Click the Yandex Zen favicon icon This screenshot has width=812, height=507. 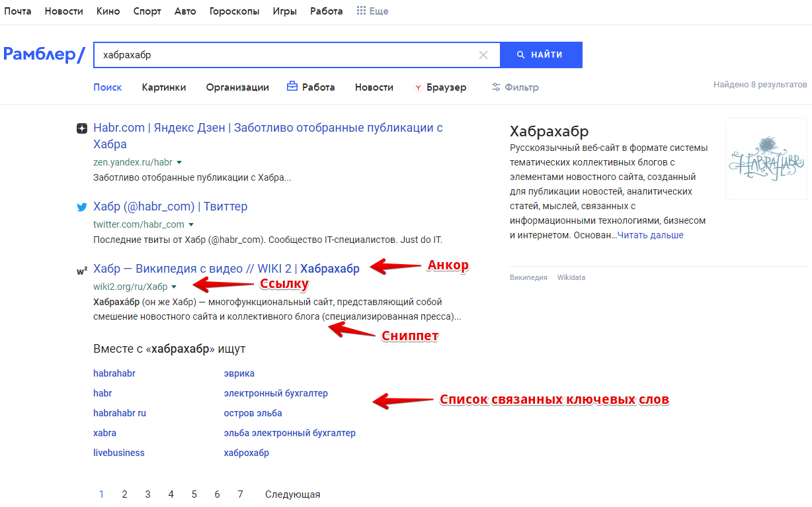pos(82,128)
